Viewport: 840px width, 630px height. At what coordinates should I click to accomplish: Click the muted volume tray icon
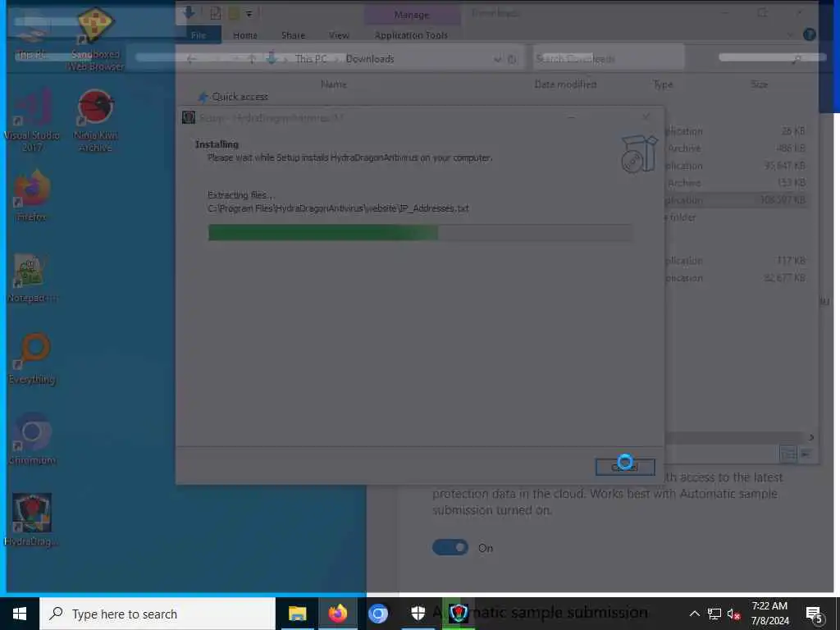pos(733,614)
